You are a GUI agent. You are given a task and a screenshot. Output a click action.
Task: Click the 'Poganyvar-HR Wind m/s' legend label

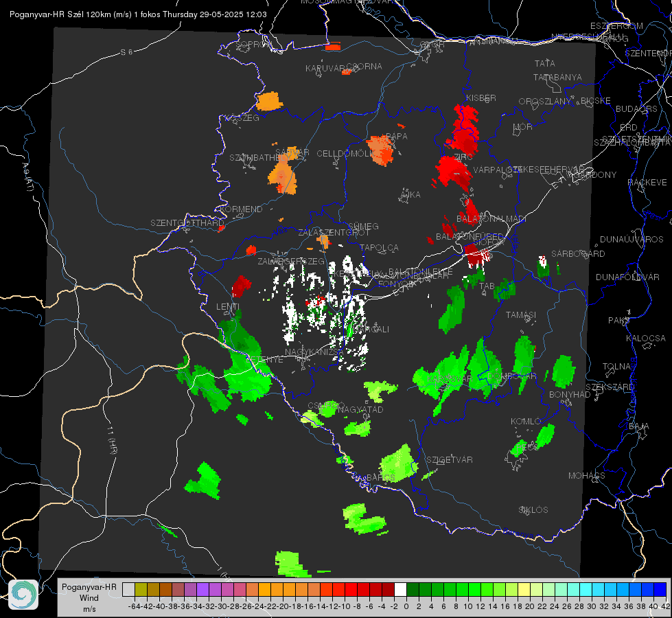click(x=89, y=598)
